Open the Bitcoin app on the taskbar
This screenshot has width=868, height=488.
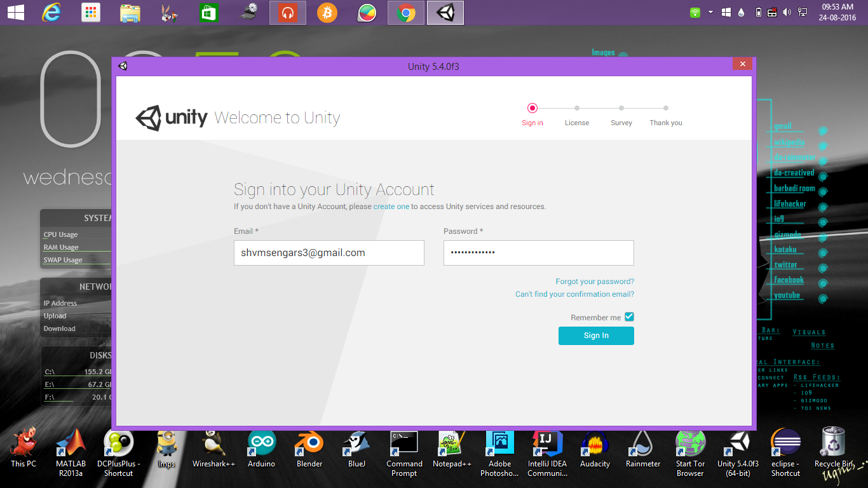coord(327,13)
